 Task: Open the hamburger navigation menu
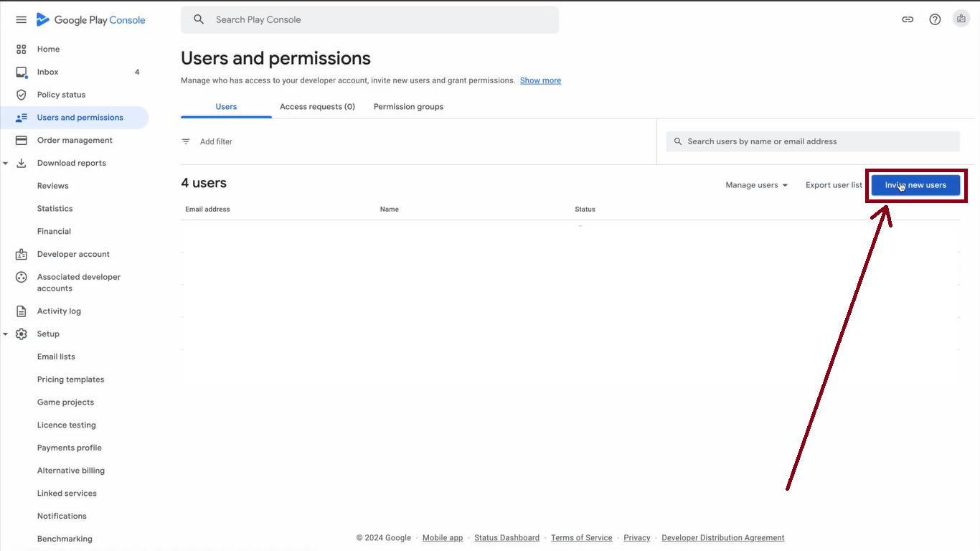[x=21, y=20]
